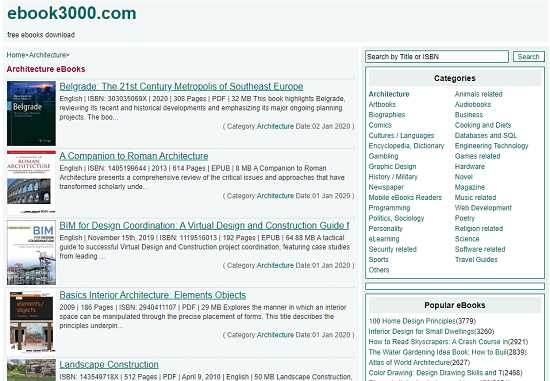Screen dimensions: 550x381
Task: Open the Travel Guides category
Action: point(476,260)
